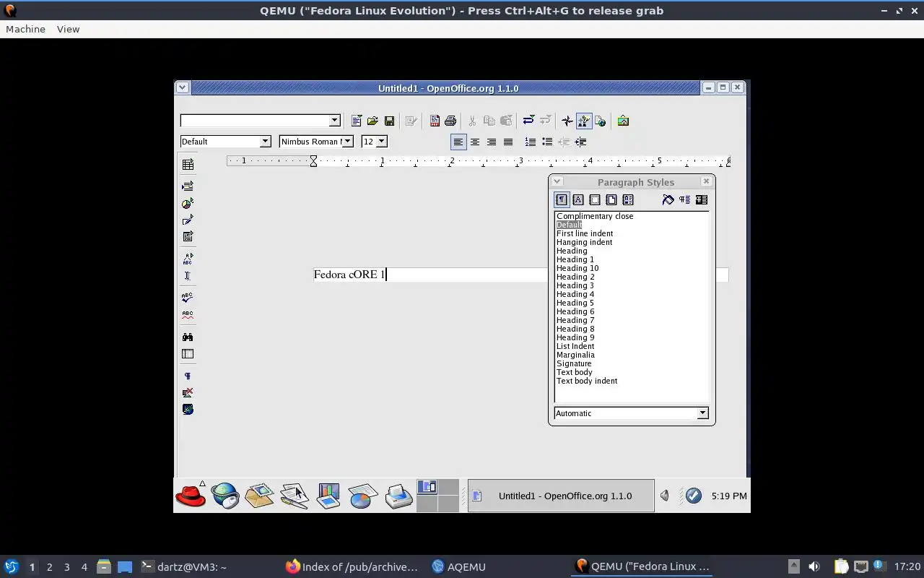Screen dimensions: 924x578
Task: Toggle numbering on
Action: click(531, 142)
